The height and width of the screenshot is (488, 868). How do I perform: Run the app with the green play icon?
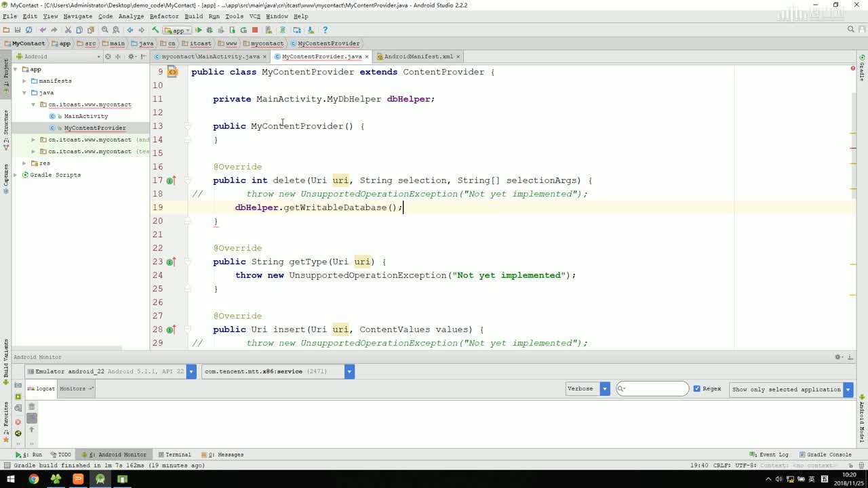[x=199, y=30]
